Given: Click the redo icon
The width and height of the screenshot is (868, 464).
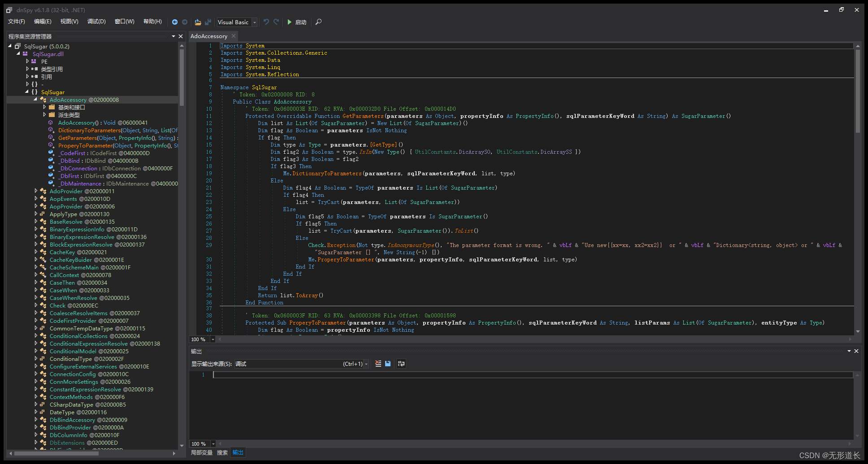Looking at the screenshot, I should (277, 22).
